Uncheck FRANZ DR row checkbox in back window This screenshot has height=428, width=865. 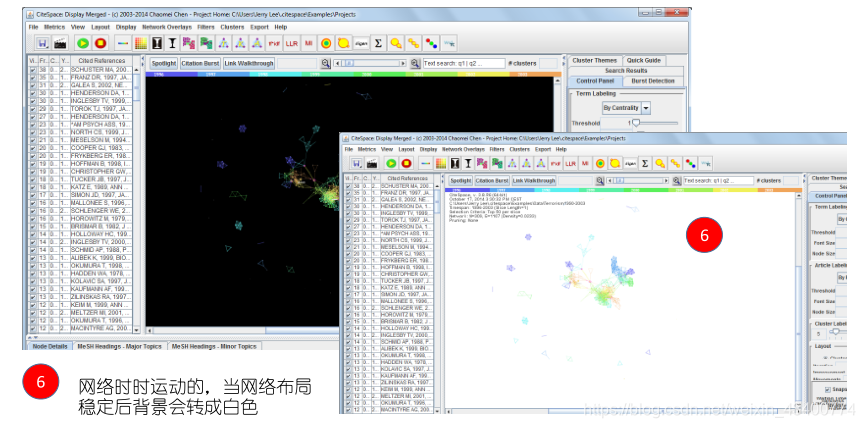tap(33, 78)
